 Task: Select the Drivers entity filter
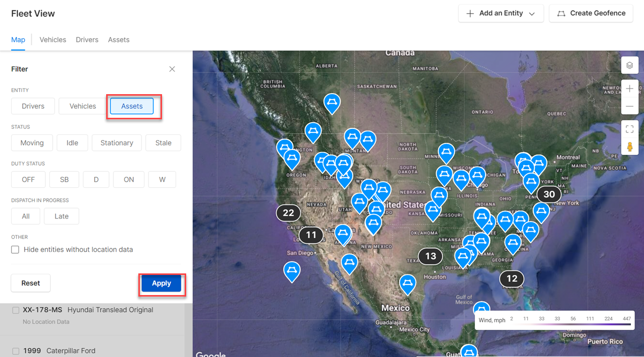click(33, 106)
